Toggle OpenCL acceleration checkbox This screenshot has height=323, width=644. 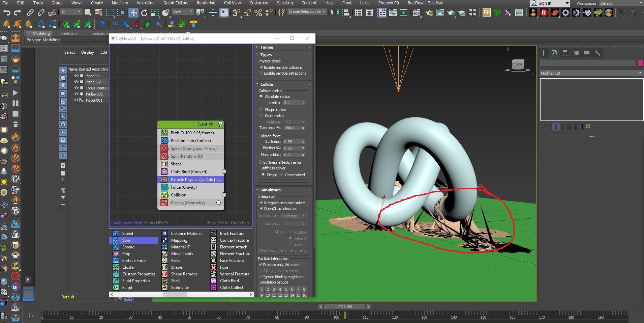coord(261,209)
